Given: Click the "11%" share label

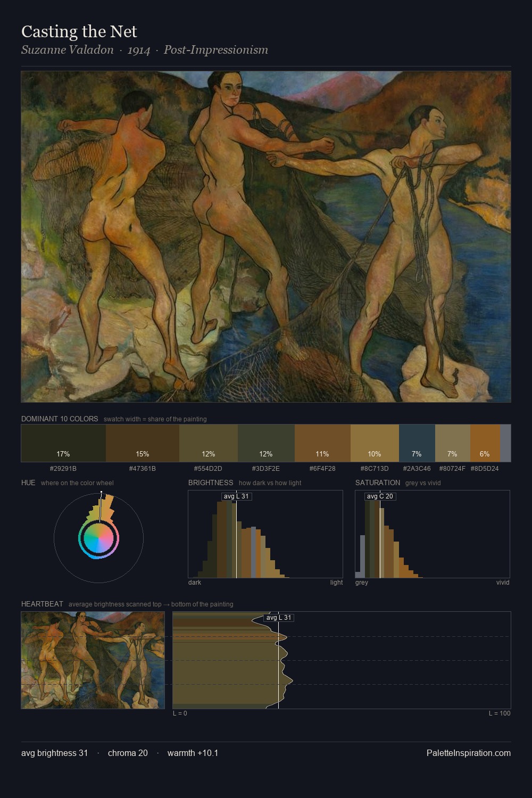Looking at the screenshot, I should click(x=322, y=454).
